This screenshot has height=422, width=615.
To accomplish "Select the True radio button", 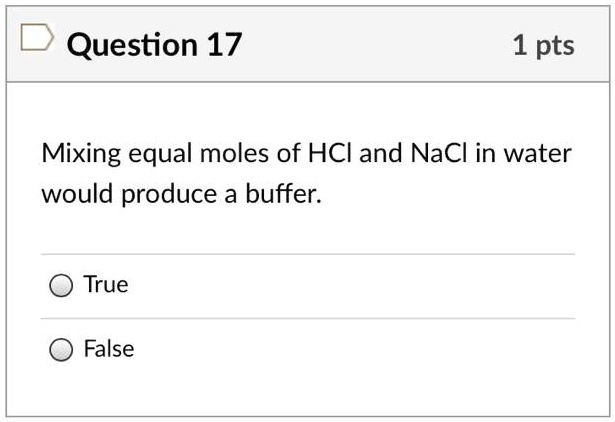I will (x=61, y=285).
